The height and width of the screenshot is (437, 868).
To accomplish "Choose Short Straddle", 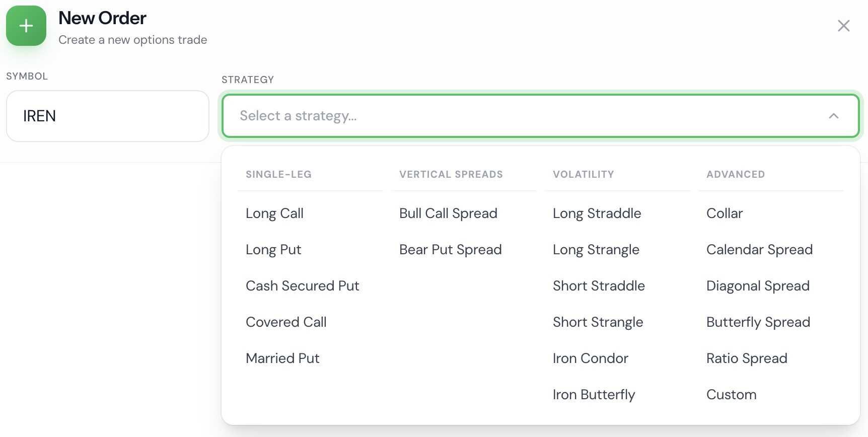I will tap(599, 285).
